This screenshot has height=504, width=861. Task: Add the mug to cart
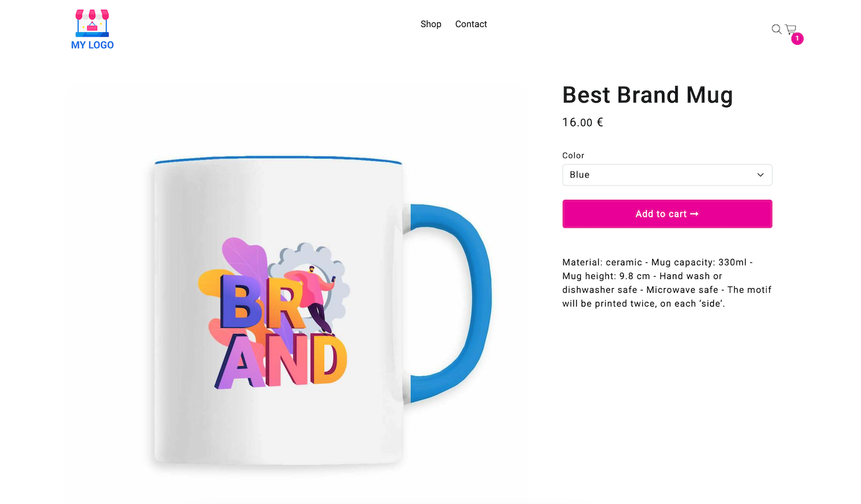pos(667,214)
